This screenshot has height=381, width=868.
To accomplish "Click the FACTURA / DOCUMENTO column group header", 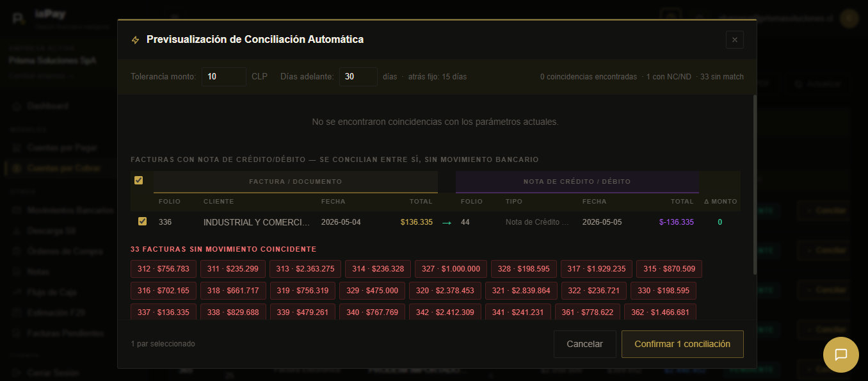I will (x=296, y=182).
